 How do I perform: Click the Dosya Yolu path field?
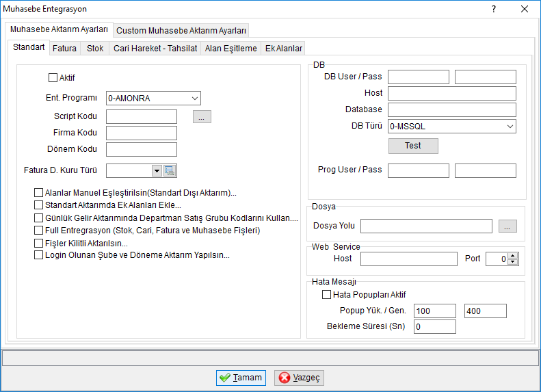point(427,226)
